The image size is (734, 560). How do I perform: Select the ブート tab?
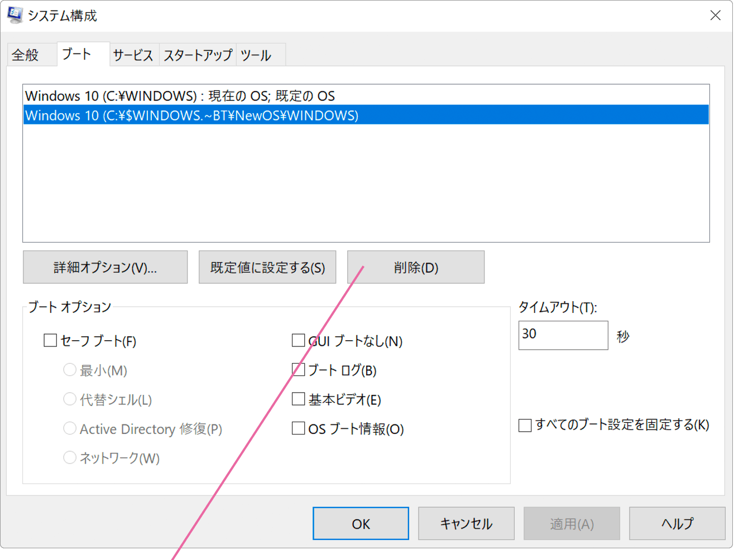(83, 54)
